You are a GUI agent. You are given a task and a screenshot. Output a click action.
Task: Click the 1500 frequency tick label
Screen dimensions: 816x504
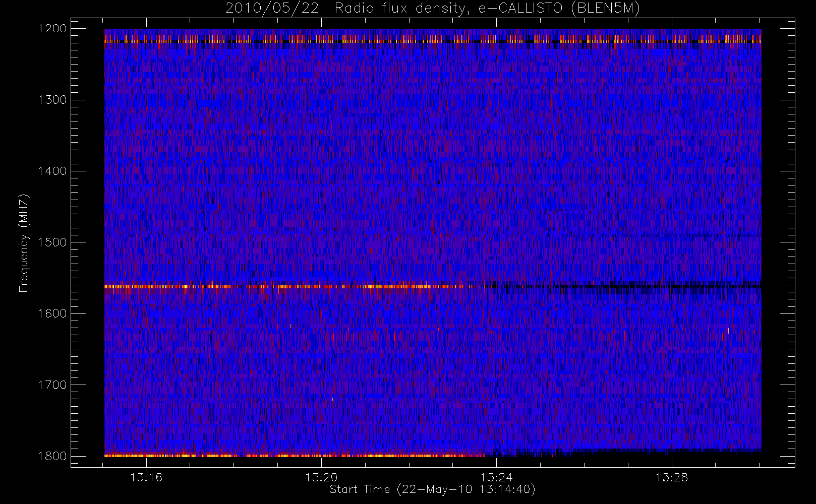click(x=53, y=242)
